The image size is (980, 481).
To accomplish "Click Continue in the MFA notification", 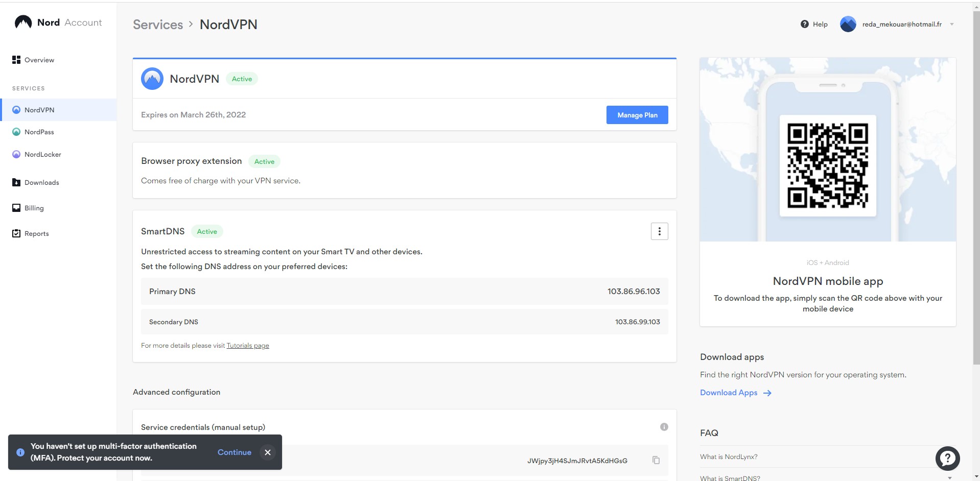I will [235, 452].
